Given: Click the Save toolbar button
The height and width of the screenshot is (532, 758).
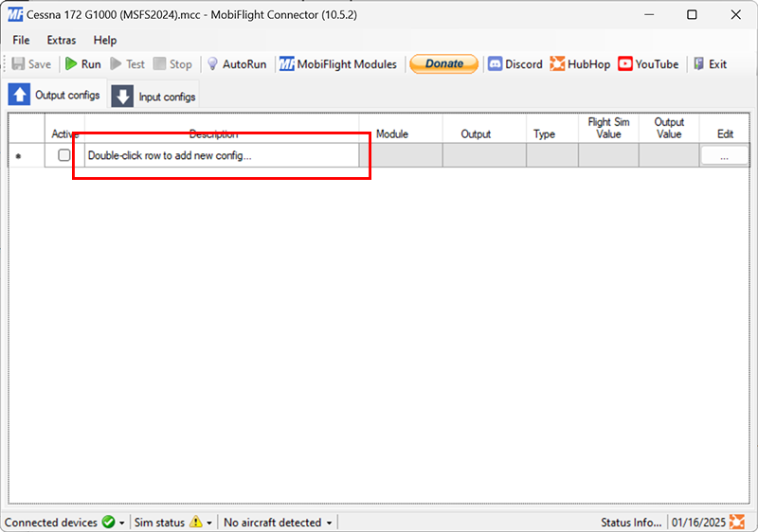Looking at the screenshot, I should tap(31, 64).
